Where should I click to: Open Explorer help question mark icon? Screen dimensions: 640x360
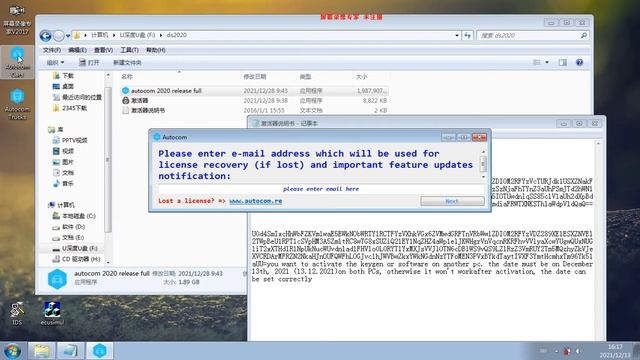pyautogui.click(x=580, y=62)
